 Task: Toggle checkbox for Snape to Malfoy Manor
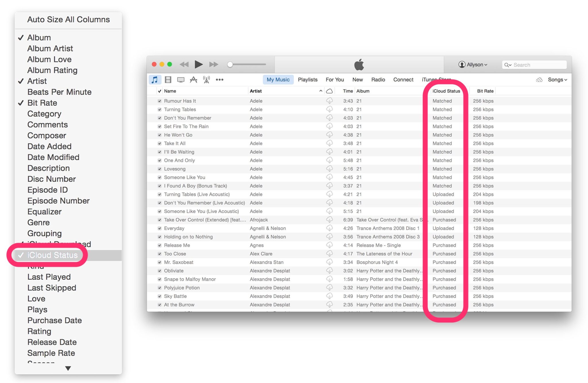pos(159,279)
